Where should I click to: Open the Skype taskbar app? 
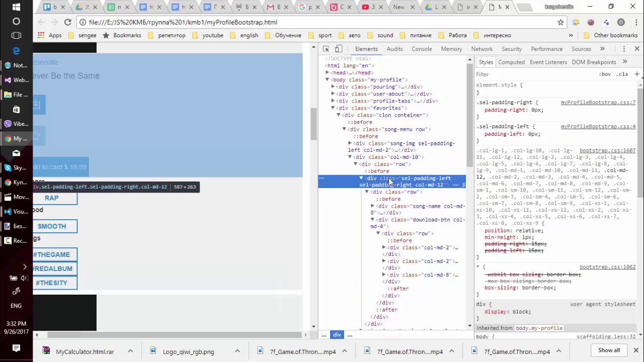[x=16, y=167]
